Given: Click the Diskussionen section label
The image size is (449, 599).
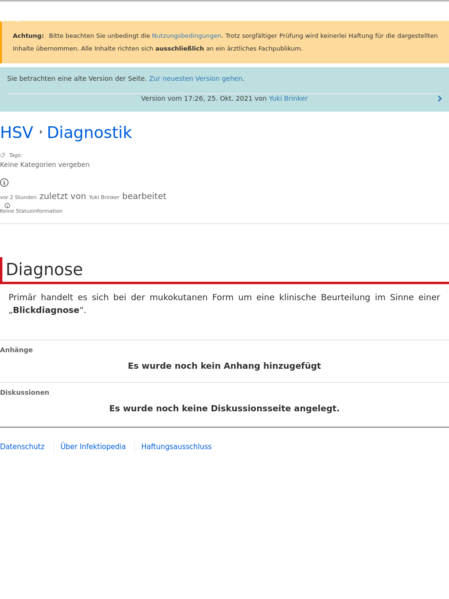Looking at the screenshot, I should pos(24,392).
